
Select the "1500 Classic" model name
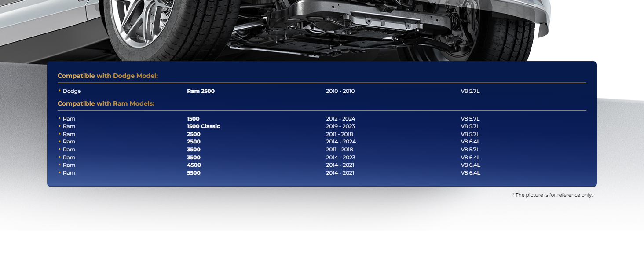pyautogui.click(x=203, y=126)
